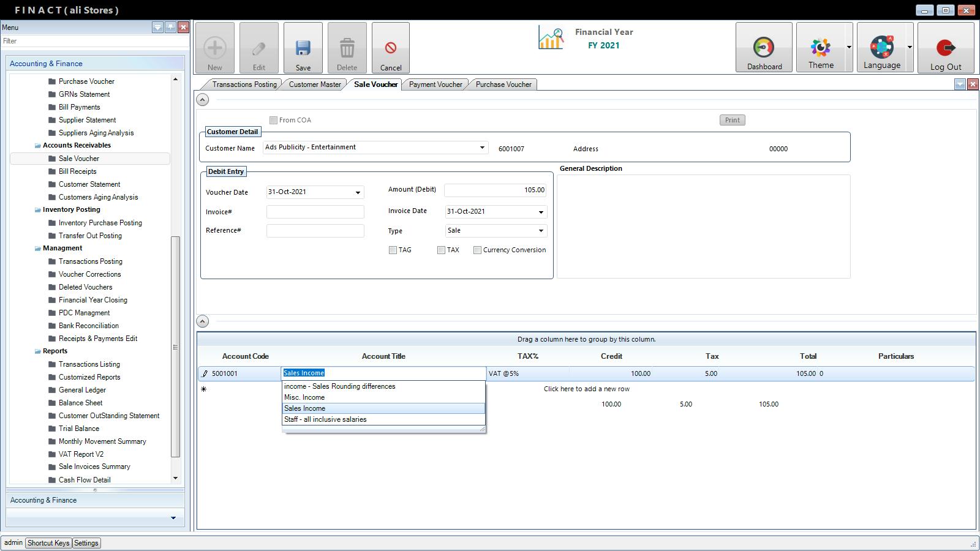This screenshot has height=551, width=980.
Task: Click the Save toolbar icon
Action: pyautogui.click(x=303, y=48)
